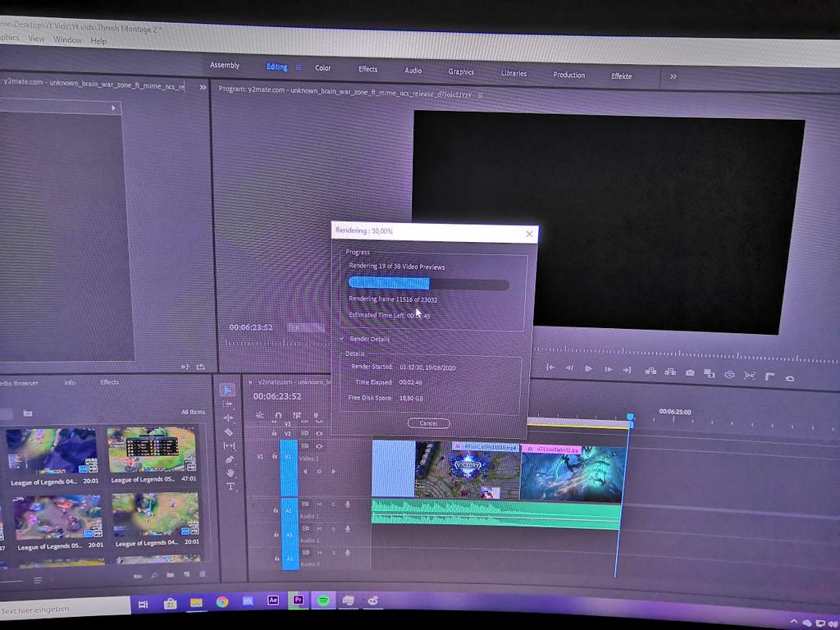This screenshot has height=630, width=840.
Task: Click Previous Keyframe arrow on Video 1
Action: click(305, 472)
